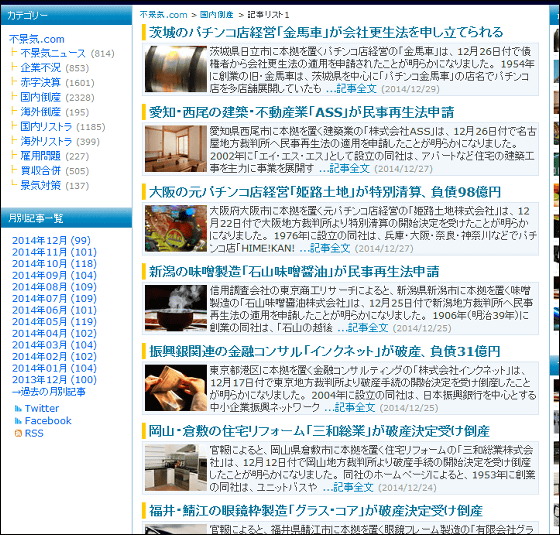560x535 pixels.
Task: Open the 石山味噌醤油 article headline
Action: [x=294, y=272]
